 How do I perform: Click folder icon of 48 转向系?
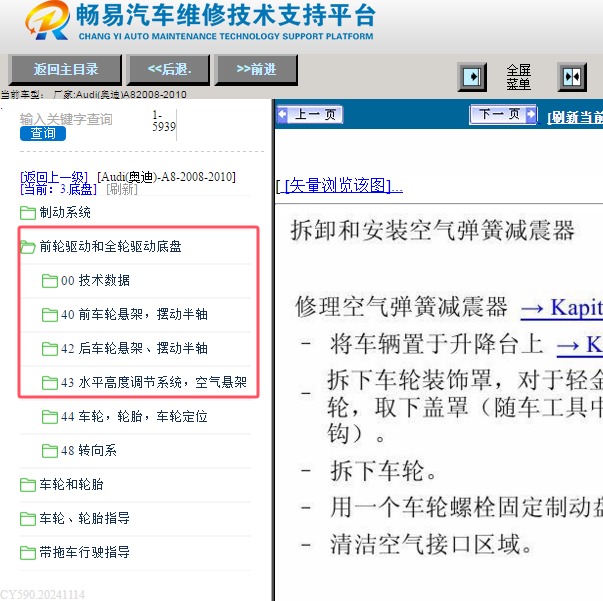tap(50, 451)
